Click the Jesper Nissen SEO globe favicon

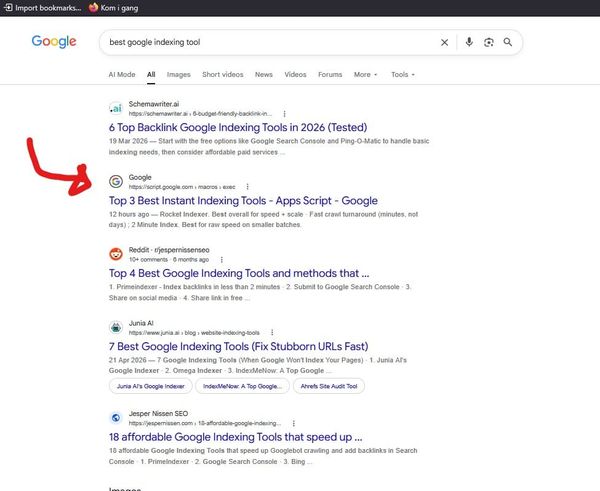pos(116,418)
